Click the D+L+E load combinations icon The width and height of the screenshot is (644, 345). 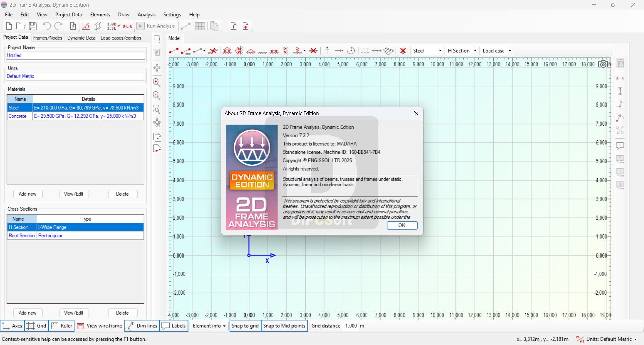tap(127, 26)
